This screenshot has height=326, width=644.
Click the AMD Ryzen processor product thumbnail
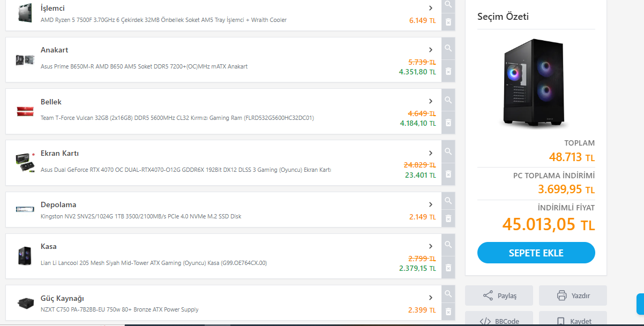pyautogui.click(x=25, y=12)
